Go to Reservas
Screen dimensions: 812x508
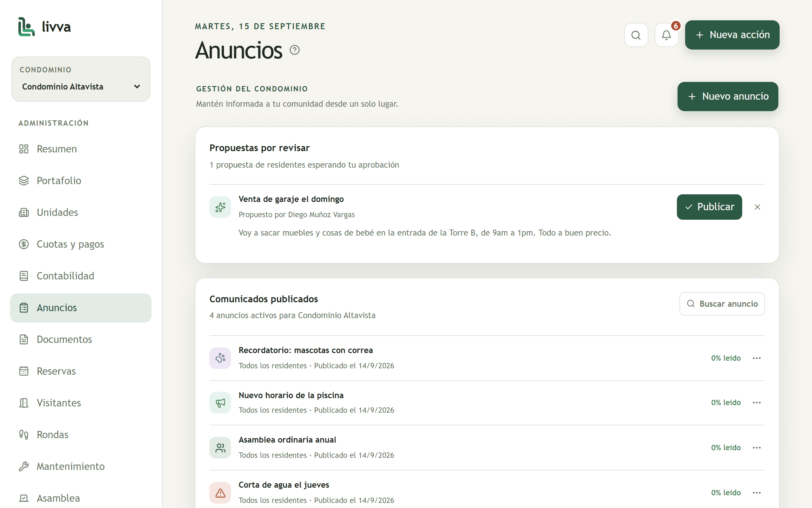click(81, 371)
